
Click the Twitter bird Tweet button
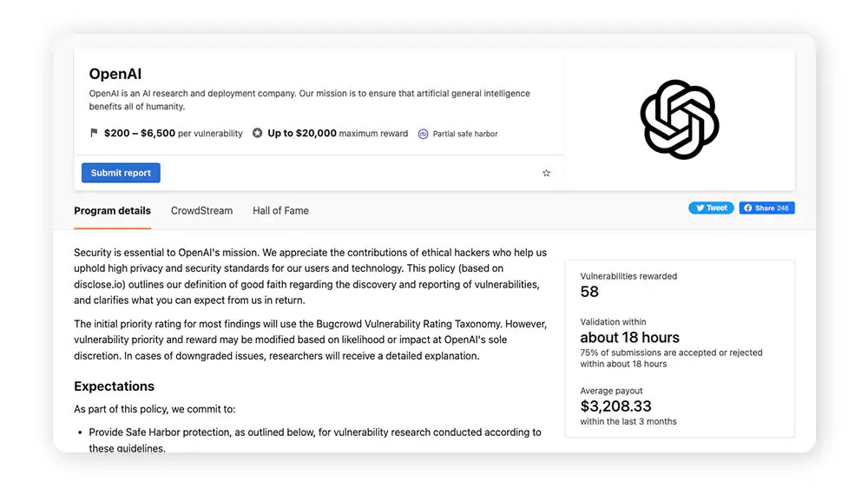click(x=711, y=208)
